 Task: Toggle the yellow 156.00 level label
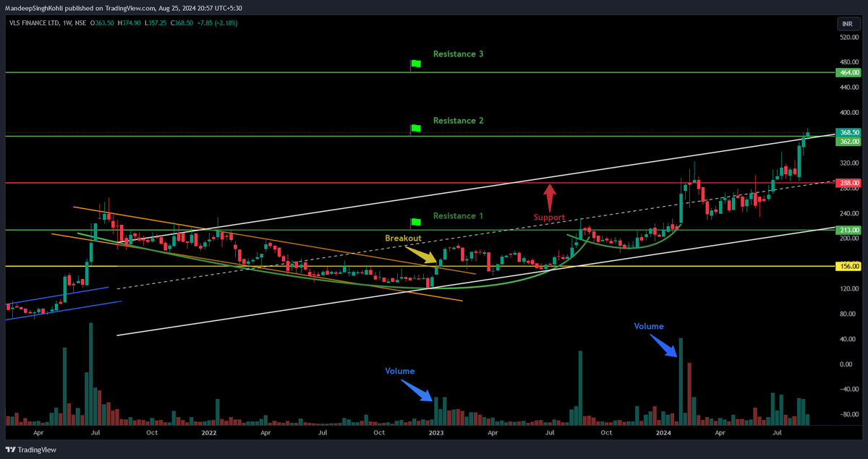pos(847,266)
